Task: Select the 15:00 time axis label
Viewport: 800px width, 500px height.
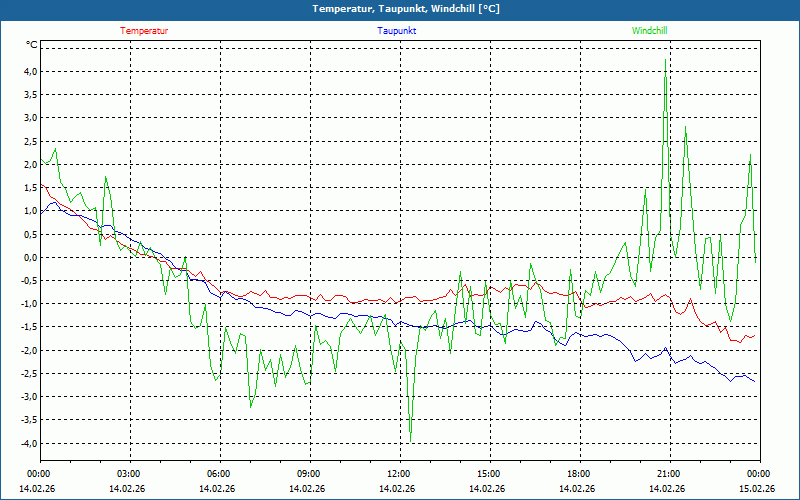Action: (488, 473)
